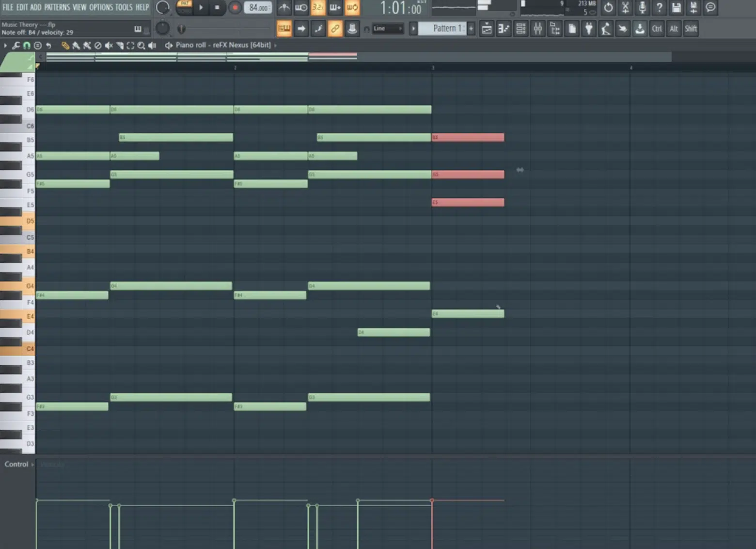Select the Zoom magnifier tool
The width and height of the screenshot is (756, 549).
click(x=141, y=45)
